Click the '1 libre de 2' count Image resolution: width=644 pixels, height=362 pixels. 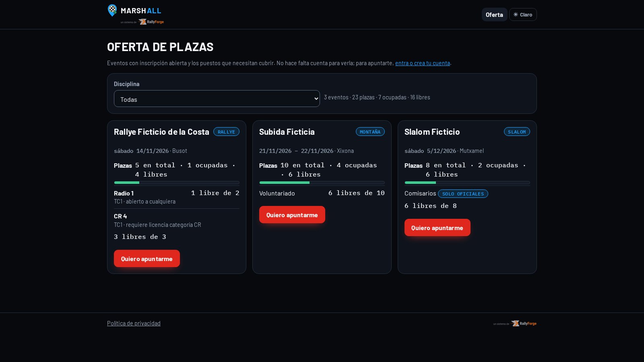pos(215,193)
